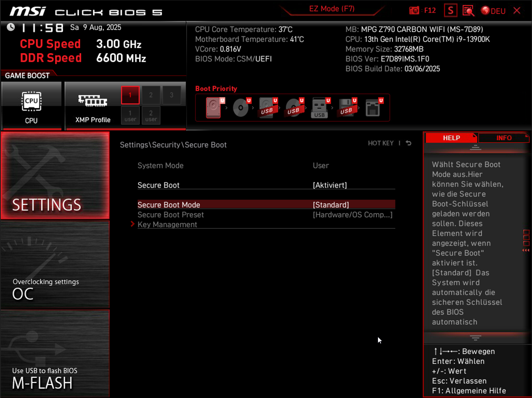
Task: Open the Key Management submenu
Action: 167,225
